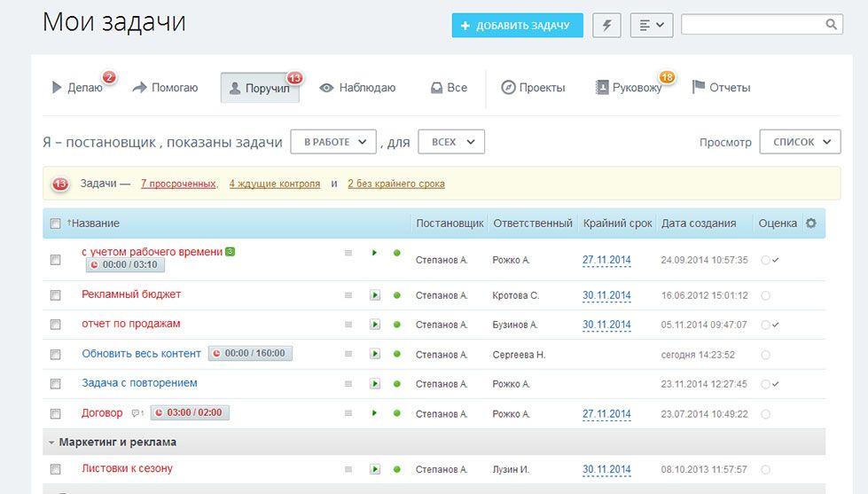Collapse the 'Маркетинг и реклама' group
This screenshot has height=494, width=868.
[51, 443]
